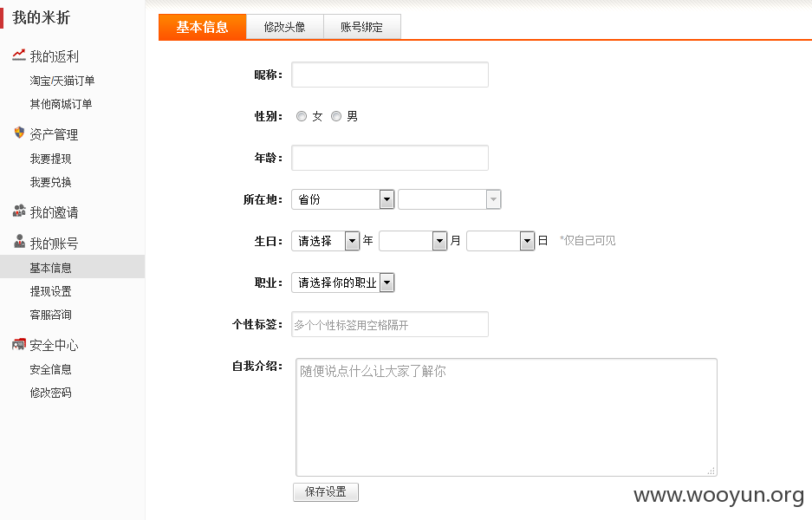Go to 修改密码 in sidebar
Image resolution: width=812 pixels, height=520 pixels.
coord(51,393)
